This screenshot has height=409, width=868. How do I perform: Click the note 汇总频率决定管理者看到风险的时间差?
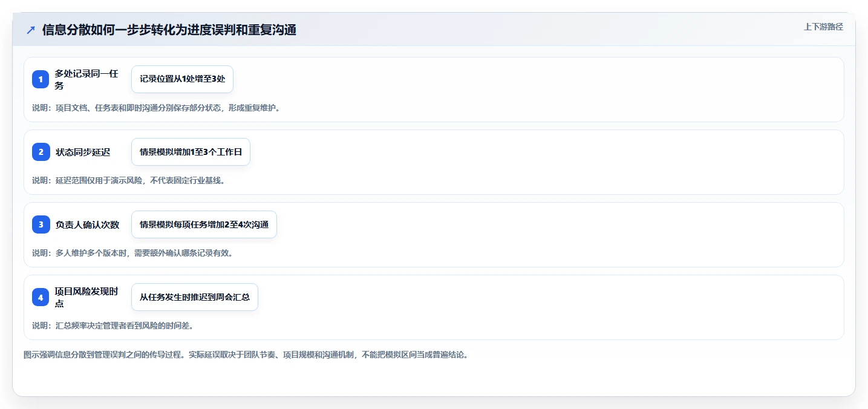[113, 326]
